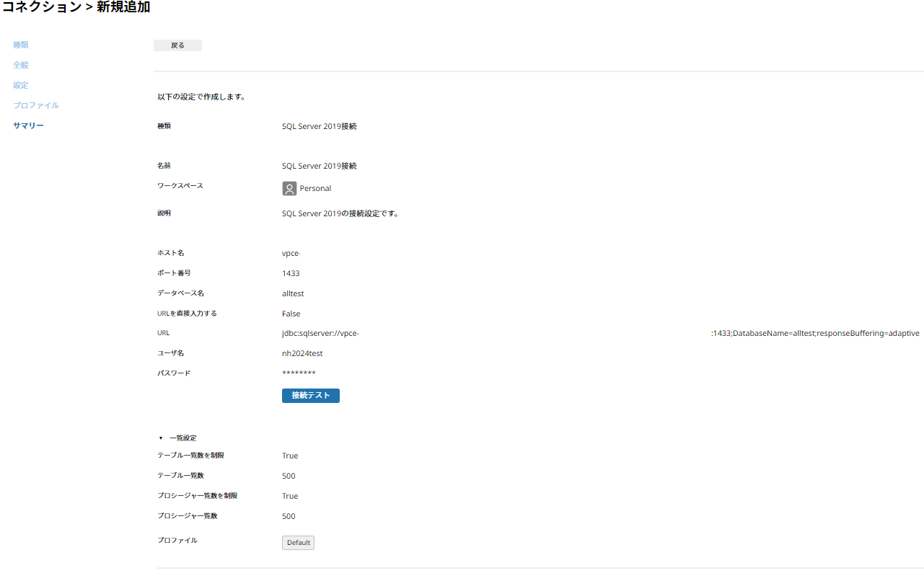Click the True value for テーブル一覧数を制限
924x581 pixels.
coord(290,456)
